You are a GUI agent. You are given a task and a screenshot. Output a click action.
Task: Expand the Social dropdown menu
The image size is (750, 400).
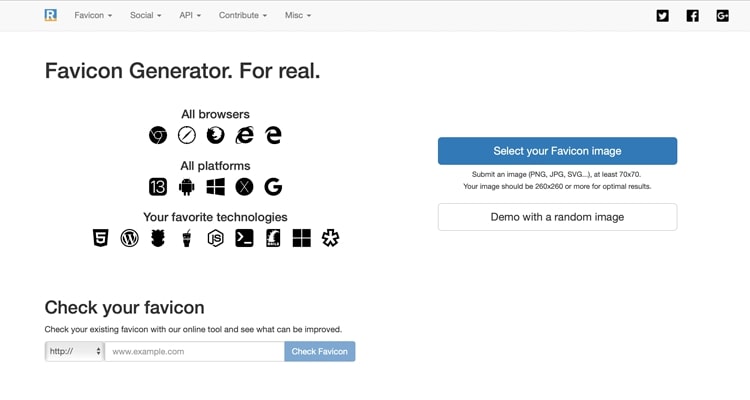146,15
